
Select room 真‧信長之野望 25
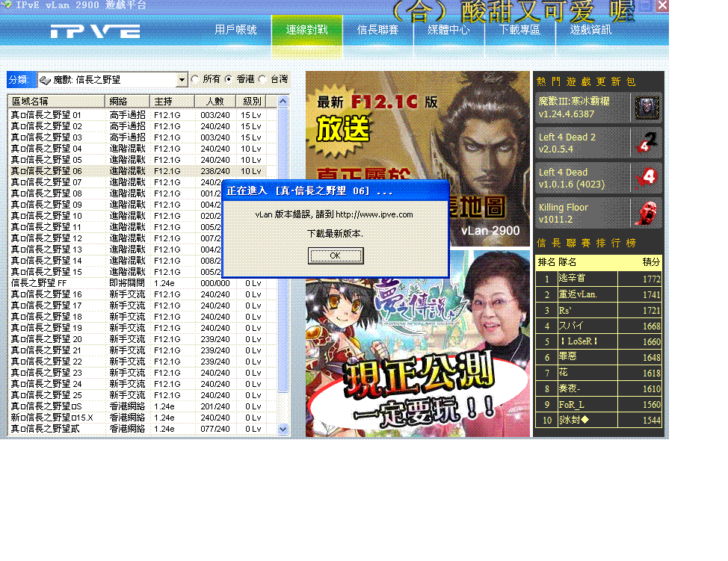[142, 395]
